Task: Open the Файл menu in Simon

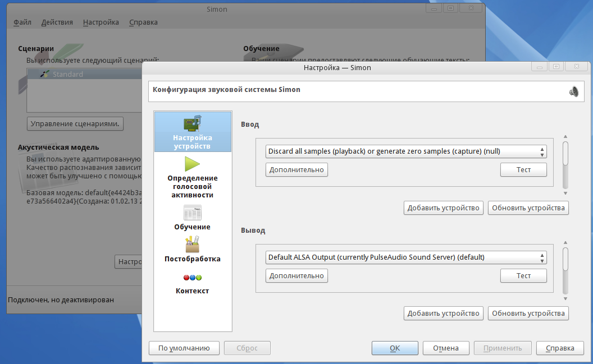Action: pos(22,22)
